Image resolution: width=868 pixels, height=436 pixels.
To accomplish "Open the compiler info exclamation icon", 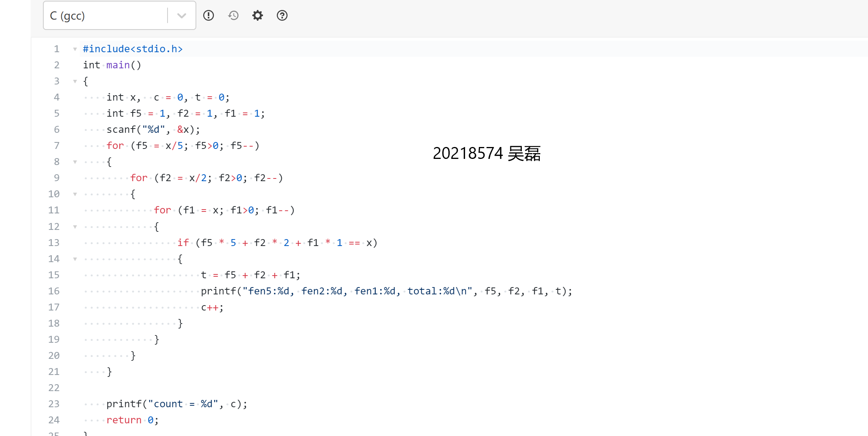I will [x=209, y=15].
